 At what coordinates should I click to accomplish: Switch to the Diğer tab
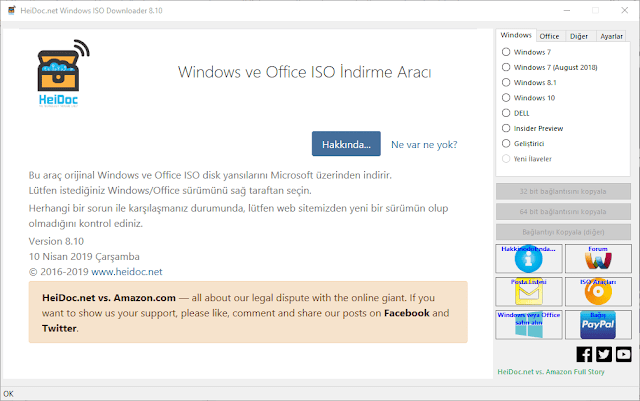pos(579,36)
